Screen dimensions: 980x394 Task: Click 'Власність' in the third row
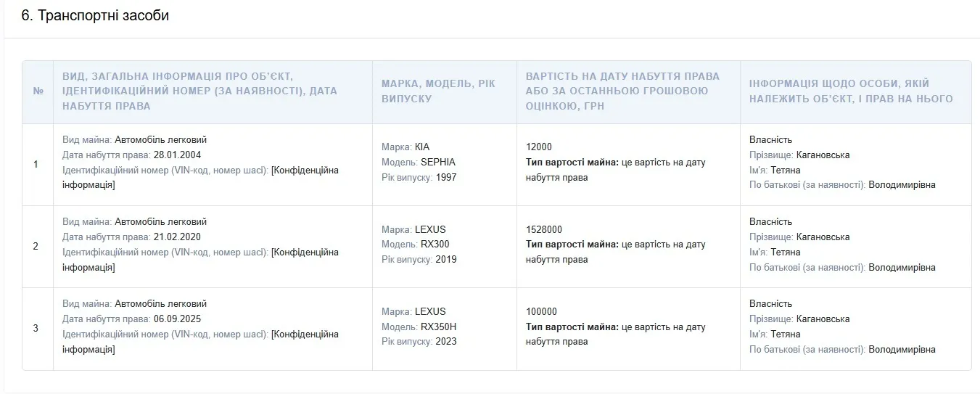click(x=770, y=304)
